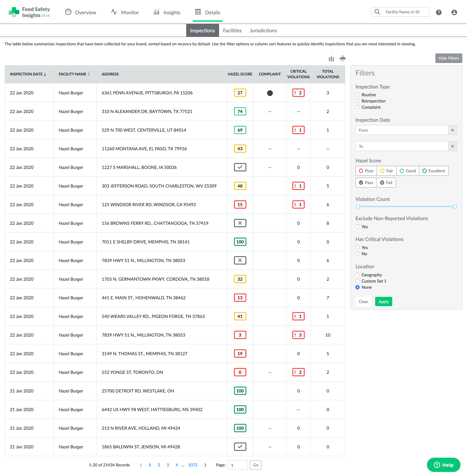The height and width of the screenshot is (476, 467).
Task: Enable the Routine inspection type checkbox
Action: click(358, 95)
